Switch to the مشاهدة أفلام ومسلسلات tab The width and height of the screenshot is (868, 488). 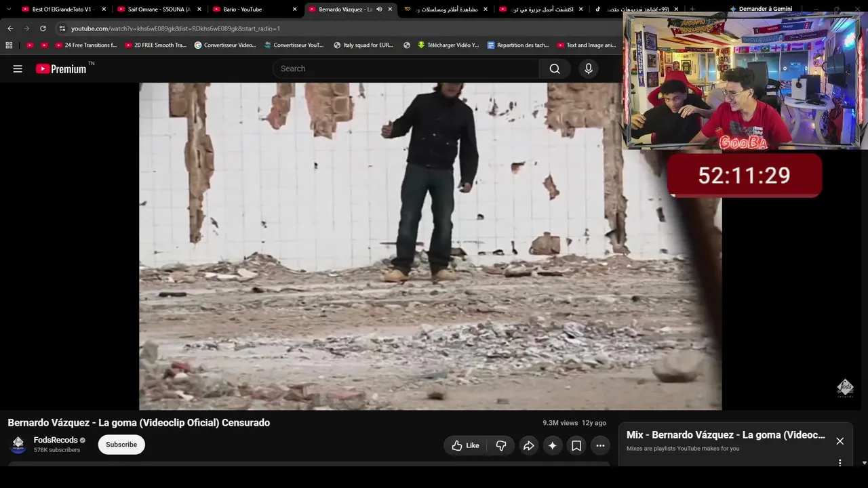click(x=445, y=9)
